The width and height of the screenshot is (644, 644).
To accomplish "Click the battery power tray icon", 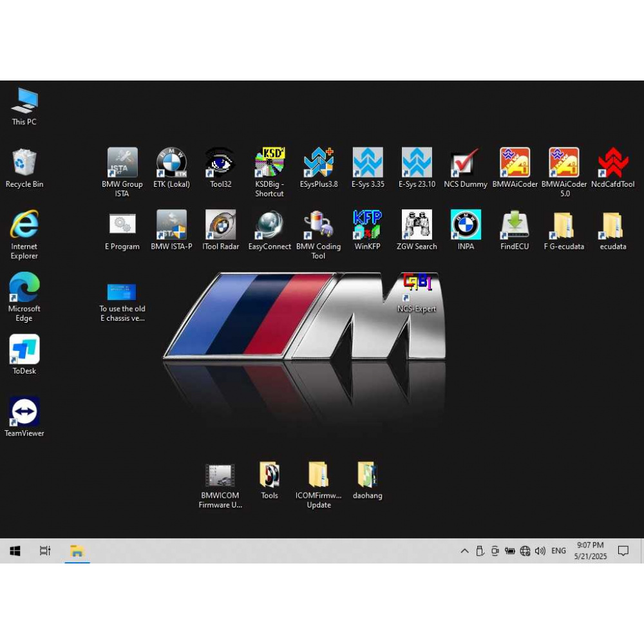I will (509, 551).
